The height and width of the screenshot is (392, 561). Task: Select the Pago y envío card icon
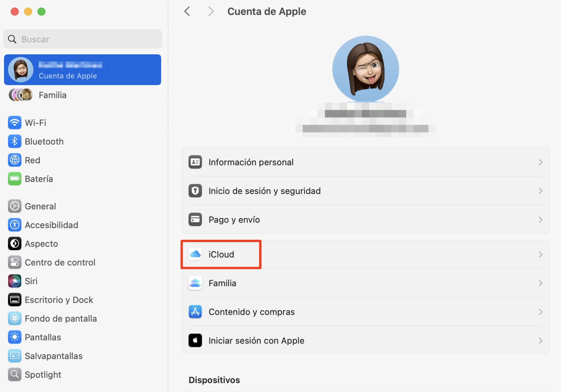pos(195,220)
